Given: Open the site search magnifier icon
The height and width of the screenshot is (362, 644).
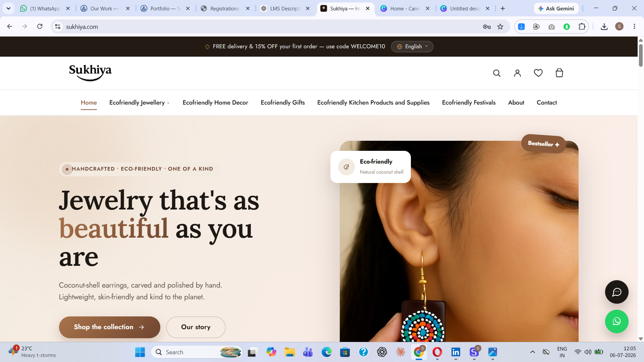Looking at the screenshot, I should point(497,73).
